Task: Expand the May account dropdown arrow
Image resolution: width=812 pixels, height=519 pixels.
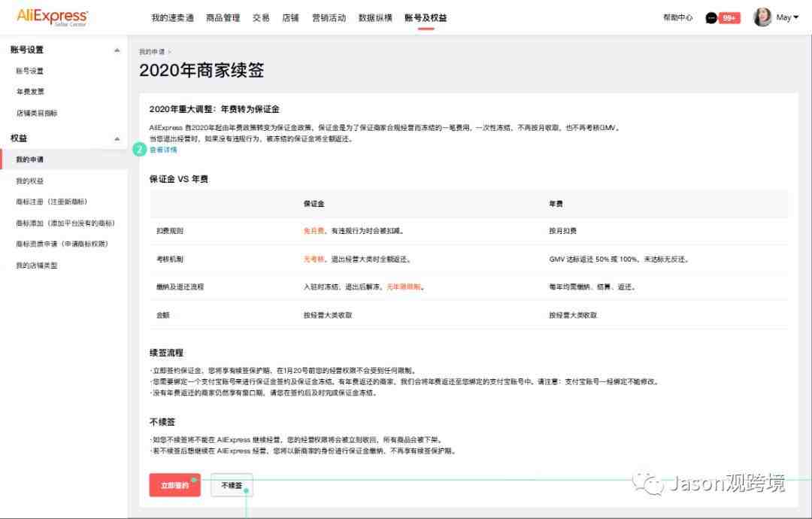Action: [796, 17]
